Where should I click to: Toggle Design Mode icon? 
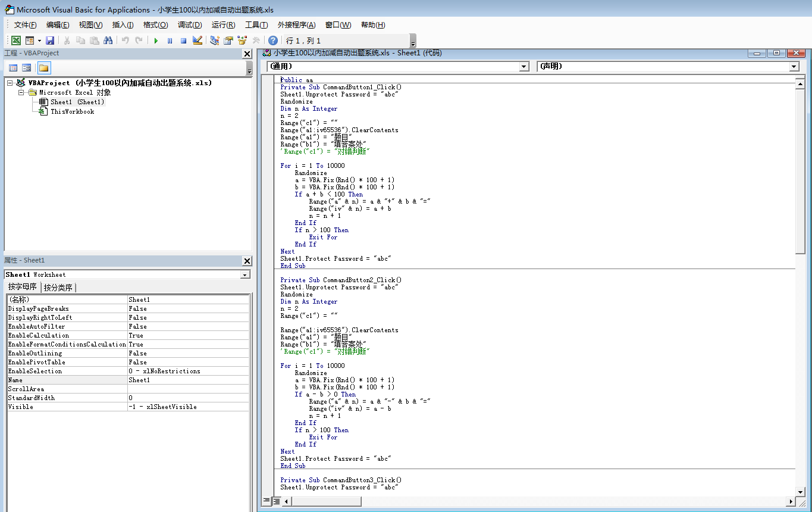pyautogui.click(x=197, y=40)
